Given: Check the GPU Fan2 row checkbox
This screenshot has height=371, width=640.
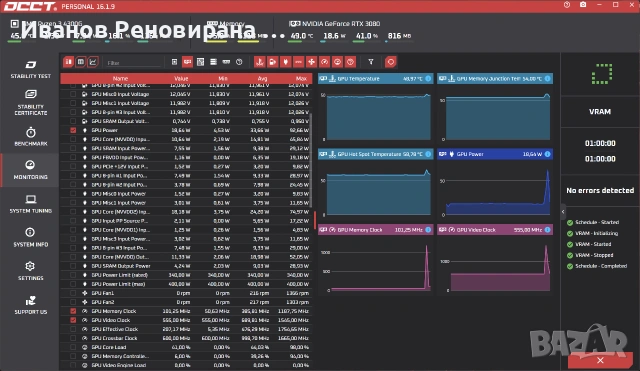Looking at the screenshot, I should 73,302.
